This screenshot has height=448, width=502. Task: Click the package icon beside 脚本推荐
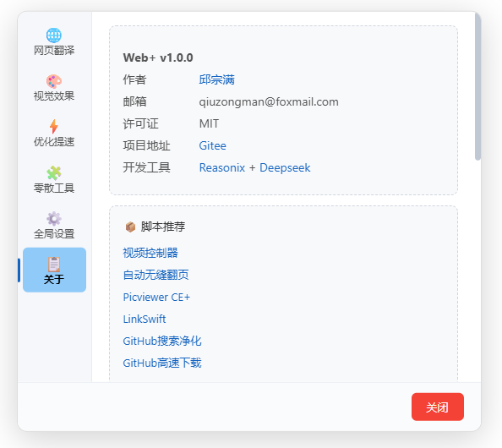click(130, 227)
